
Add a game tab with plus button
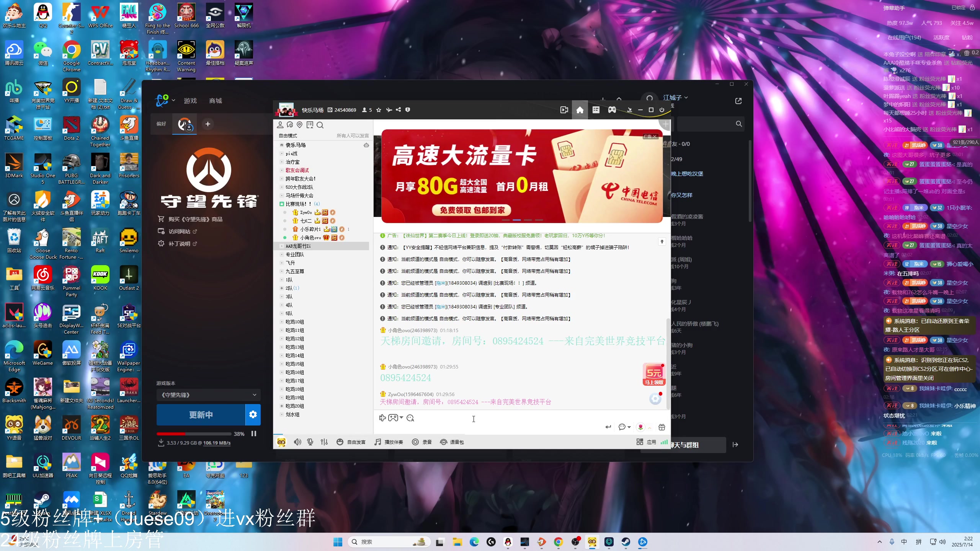(208, 124)
